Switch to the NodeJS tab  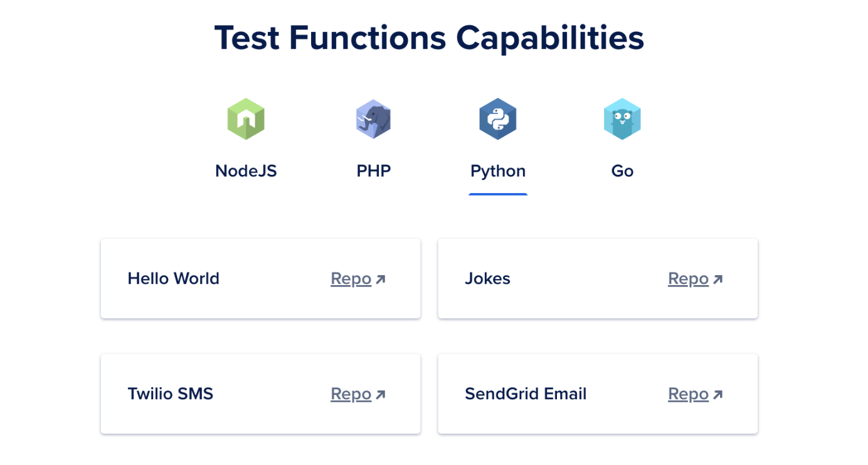(246, 170)
